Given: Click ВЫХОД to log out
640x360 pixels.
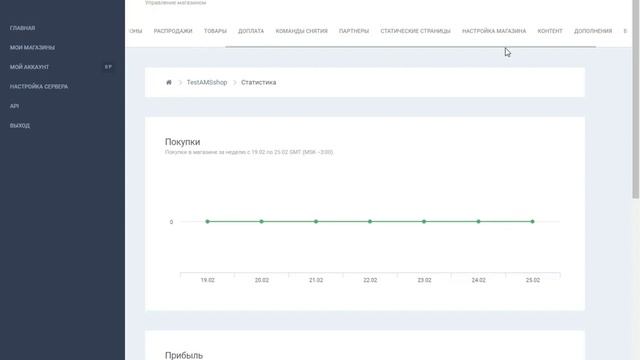Looking at the screenshot, I should click(x=20, y=126).
